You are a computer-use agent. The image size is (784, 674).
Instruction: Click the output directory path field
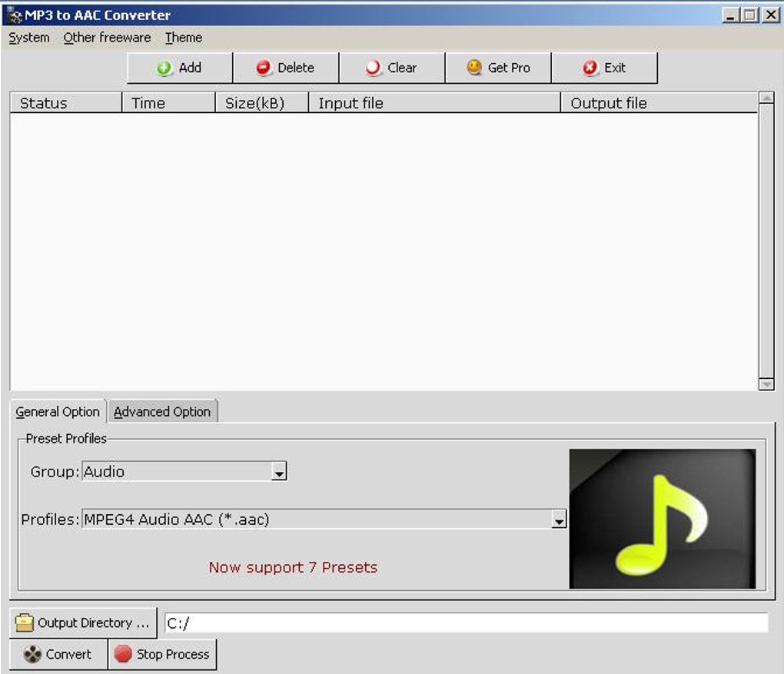click(x=467, y=623)
